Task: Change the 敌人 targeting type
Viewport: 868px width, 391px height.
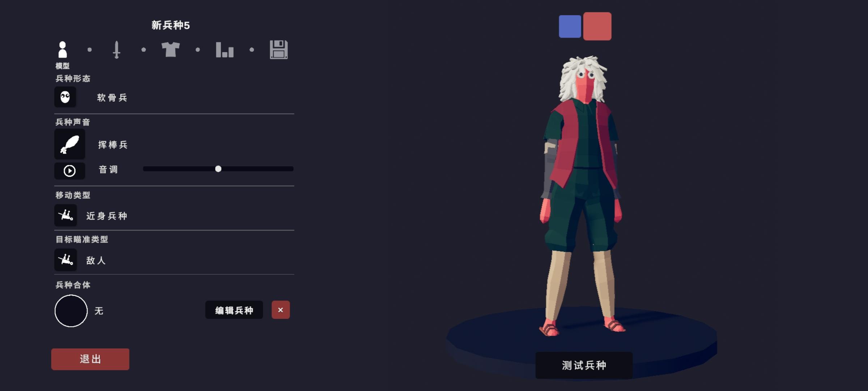Action: (96, 260)
